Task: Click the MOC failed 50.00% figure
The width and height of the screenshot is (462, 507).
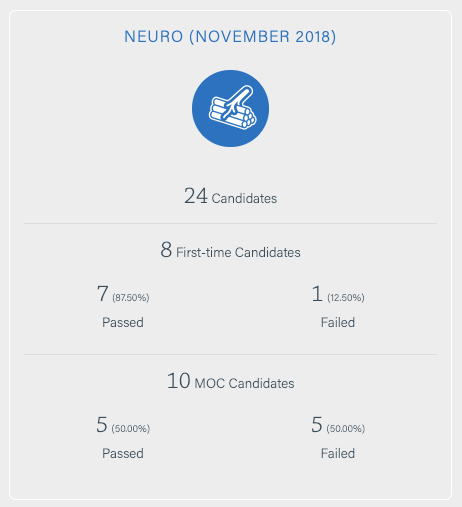Action: pos(346,429)
